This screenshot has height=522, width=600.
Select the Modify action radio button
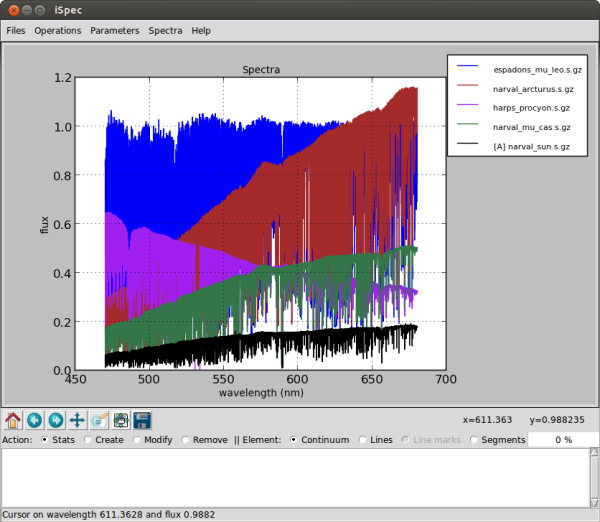137,440
